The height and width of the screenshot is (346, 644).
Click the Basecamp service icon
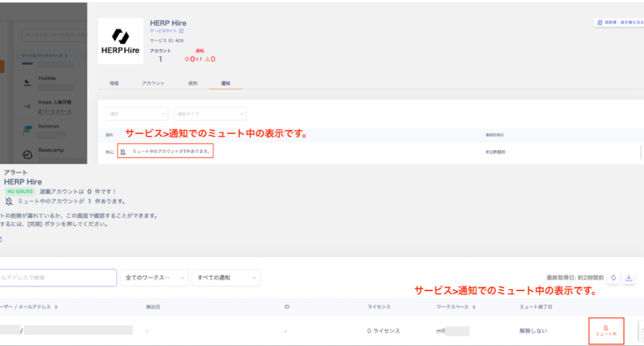[27, 154]
